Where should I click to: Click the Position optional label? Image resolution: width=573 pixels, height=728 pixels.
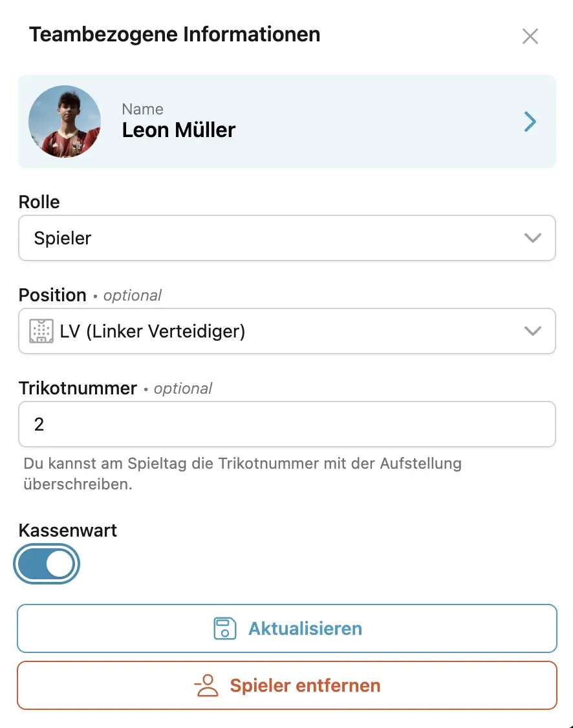click(90, 295)
